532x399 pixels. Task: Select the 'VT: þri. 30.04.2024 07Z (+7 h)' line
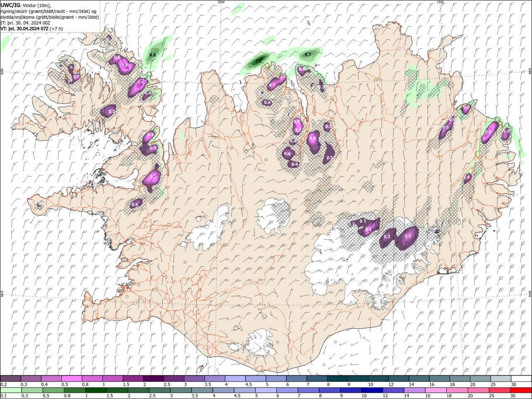point(32,29)
